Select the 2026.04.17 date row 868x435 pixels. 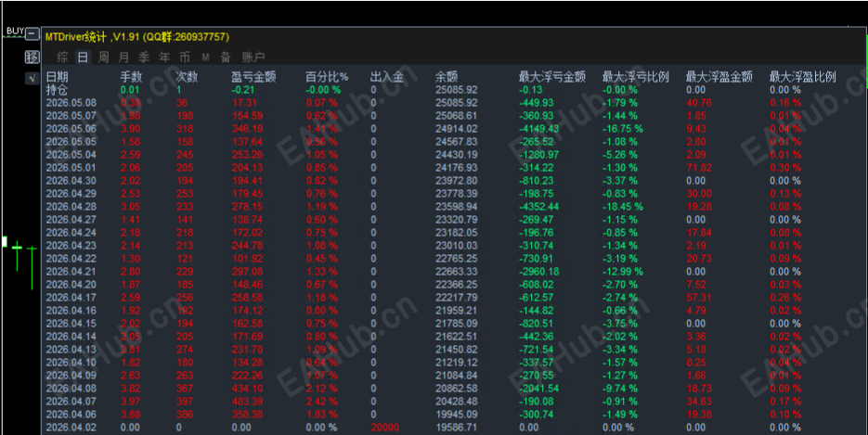71,298
